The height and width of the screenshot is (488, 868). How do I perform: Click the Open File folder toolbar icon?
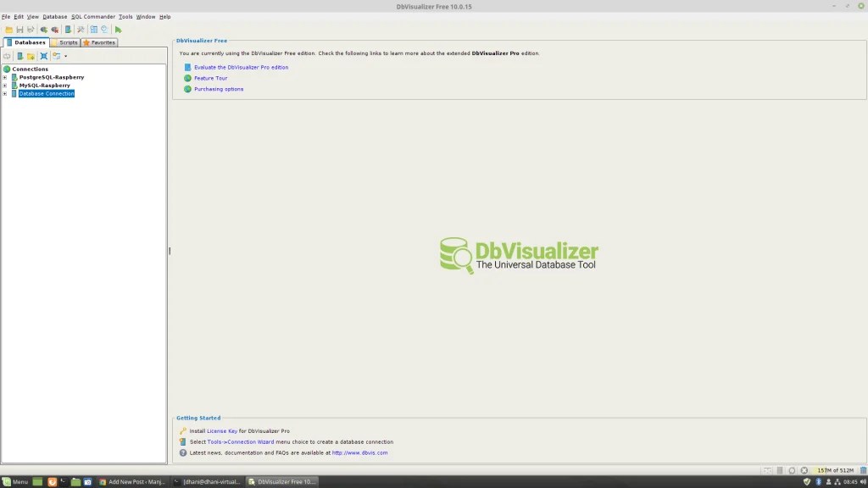8,30
